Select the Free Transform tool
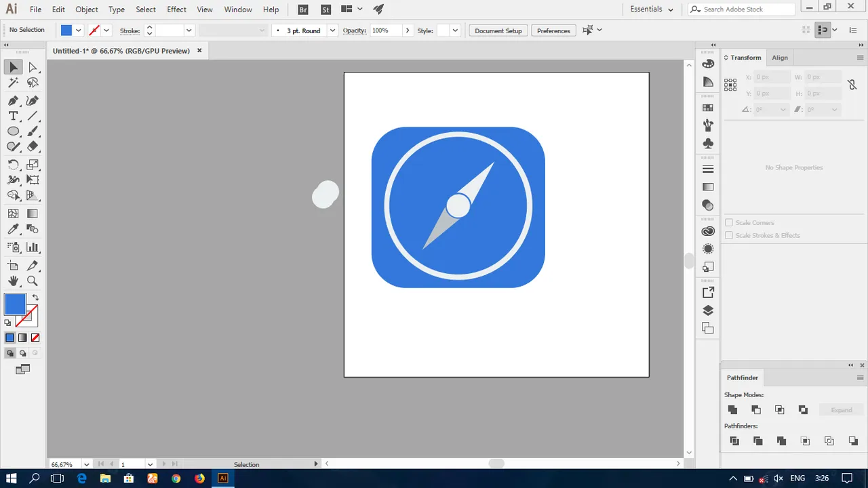868x488 pixels. pos(33,180)
